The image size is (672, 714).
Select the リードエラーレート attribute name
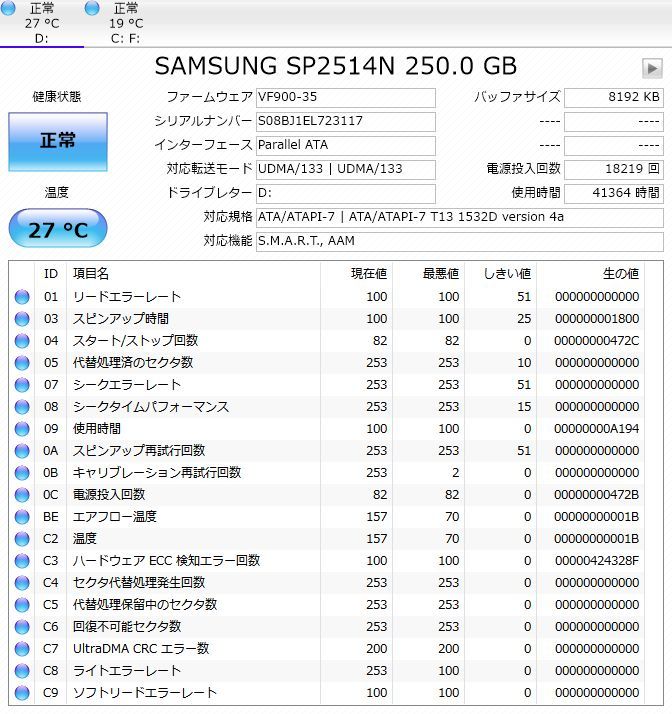tap(127, 297)
